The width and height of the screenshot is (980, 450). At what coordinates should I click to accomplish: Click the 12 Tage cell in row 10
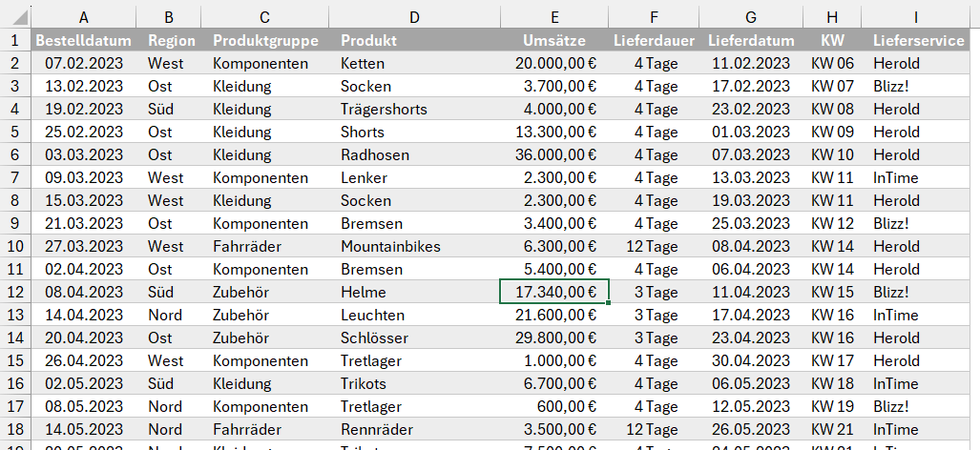[x=655, y=246]
